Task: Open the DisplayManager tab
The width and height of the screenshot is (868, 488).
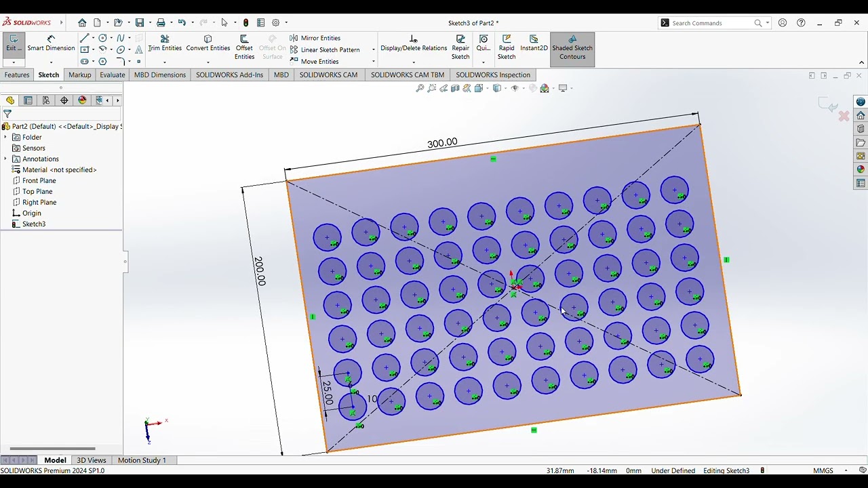Action: click(x=82, y=100)
